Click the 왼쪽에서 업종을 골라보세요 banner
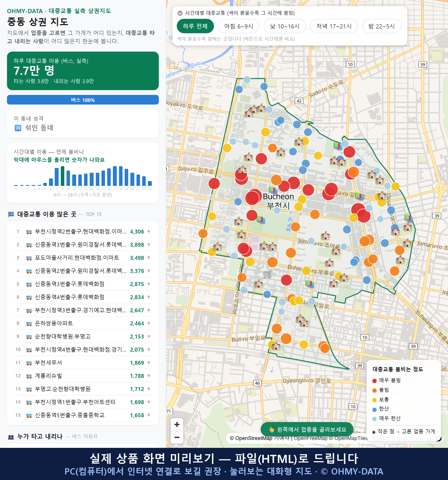The height and width of the screenshot is (480, 448). tap(307, 429)
